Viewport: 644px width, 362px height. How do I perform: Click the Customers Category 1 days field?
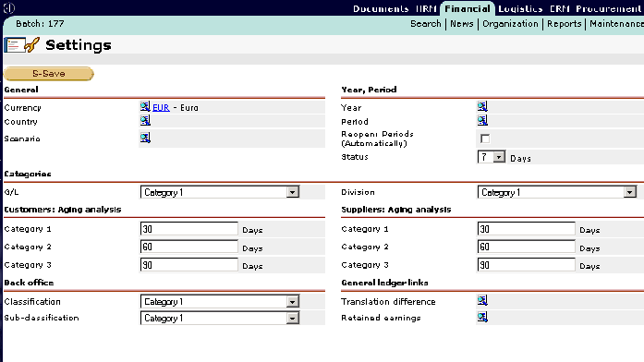188,229
